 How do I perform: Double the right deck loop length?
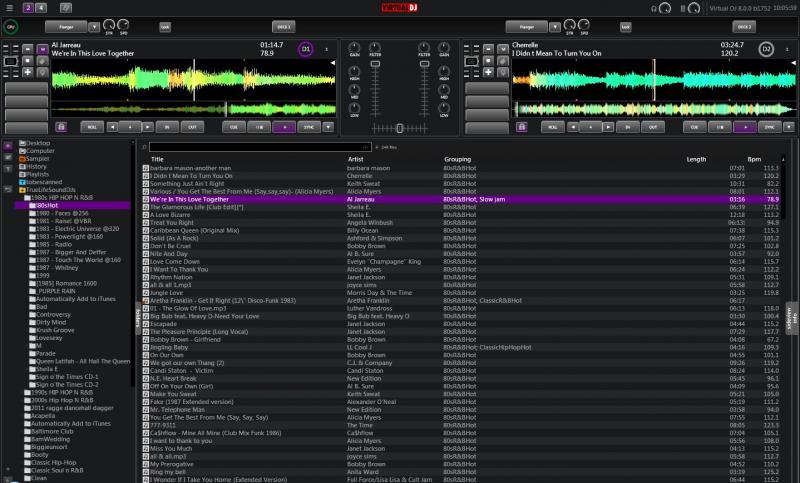608,127
